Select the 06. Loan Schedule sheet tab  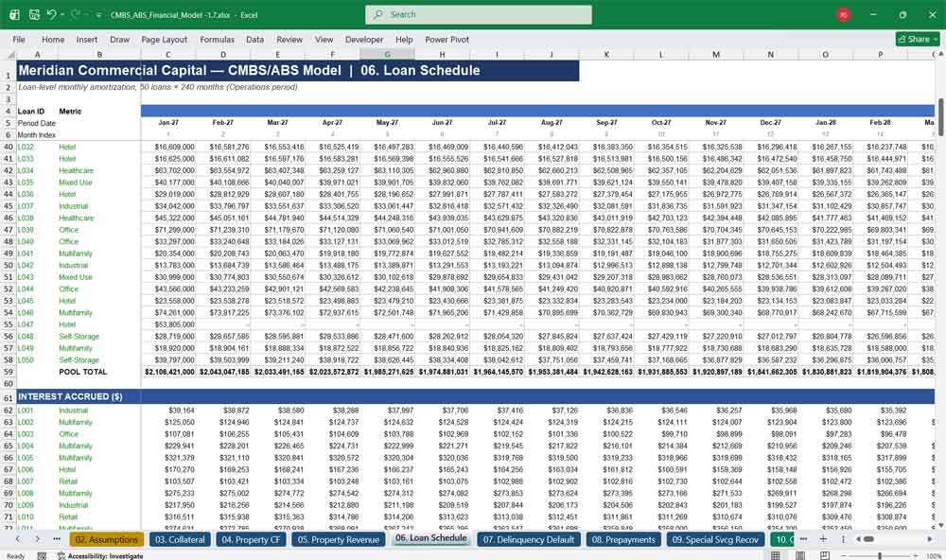430,538
